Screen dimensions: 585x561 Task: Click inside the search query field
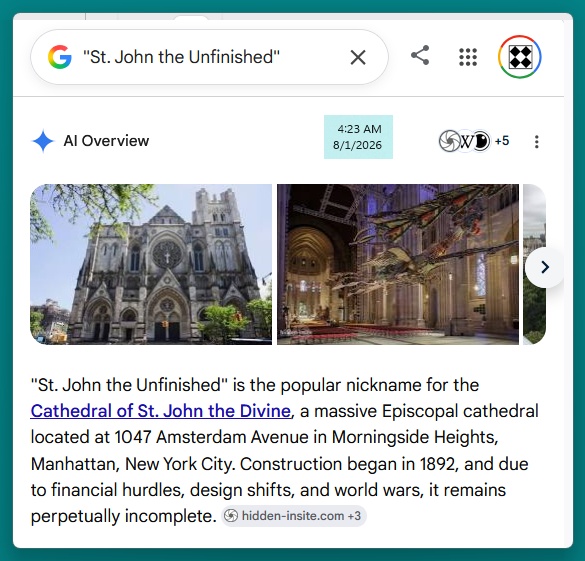pyautogui.click(x=209, y=57)
